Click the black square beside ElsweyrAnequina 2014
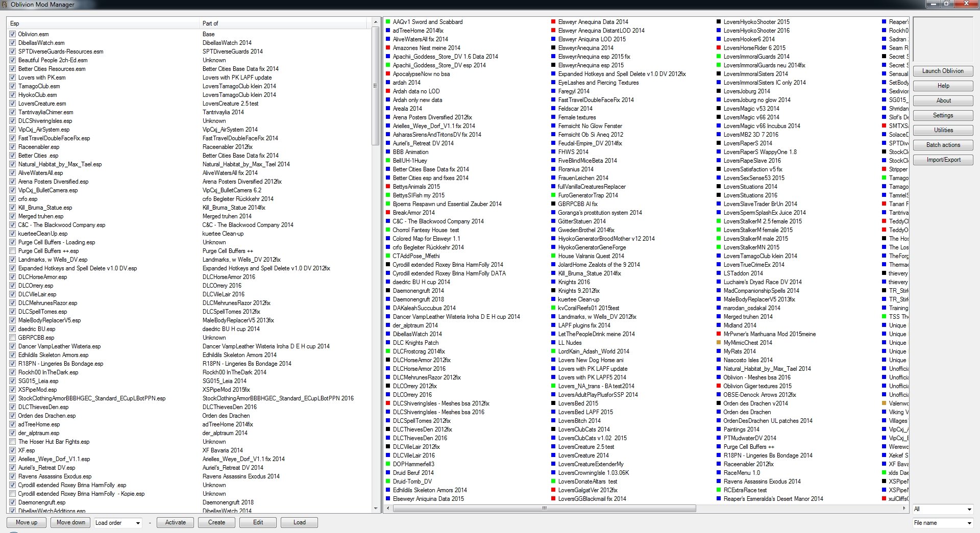The width and height of the screenshot is (980, 533). tap(553, 48)
